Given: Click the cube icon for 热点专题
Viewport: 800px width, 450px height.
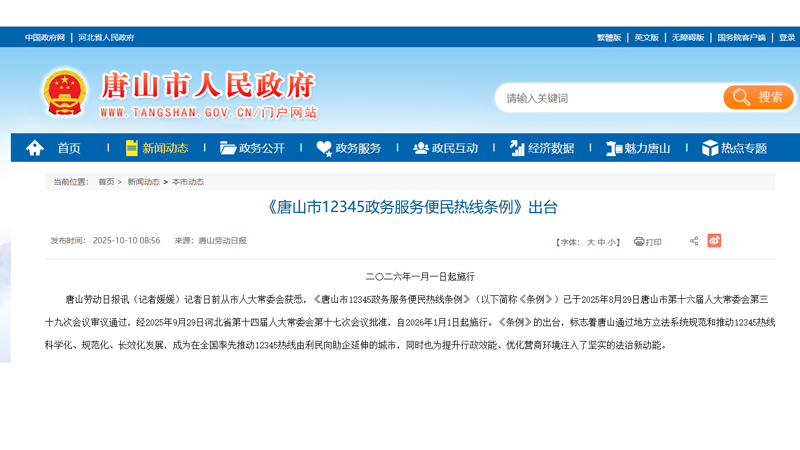Looking at the screenshot, I should coord(710,148).
